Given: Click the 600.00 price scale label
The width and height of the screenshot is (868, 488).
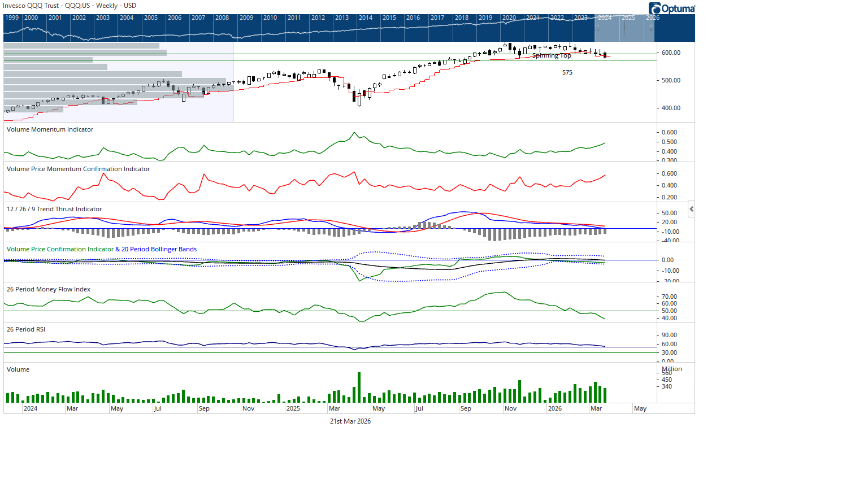Looking at the screenshot, I should [671, 53].
